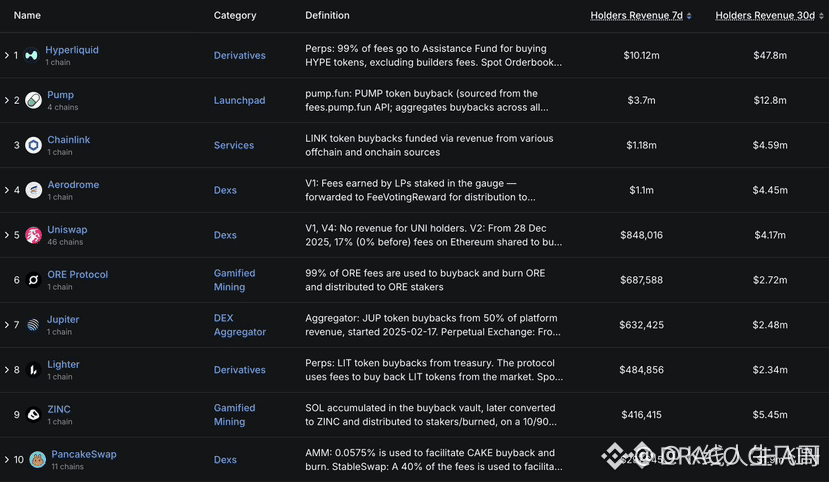Image resolution: width=829 pixels, height=482 pixels.
Task: Click the ORE fees buyback definition text
Action: [x=425, y=280]
